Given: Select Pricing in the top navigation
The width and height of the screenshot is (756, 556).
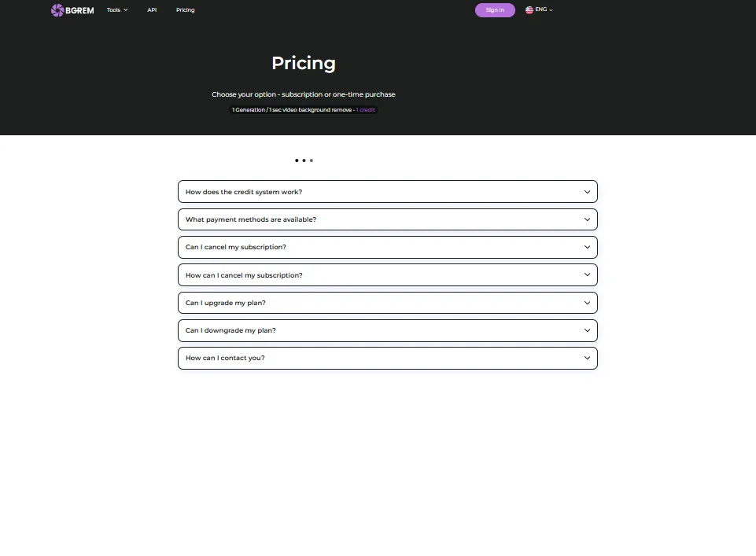Looking at the screenshot, I should tap(186, 10).
